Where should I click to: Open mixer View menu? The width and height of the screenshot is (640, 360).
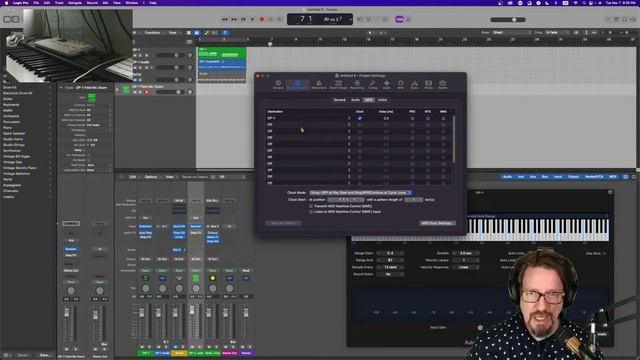(x=169, y=177)
